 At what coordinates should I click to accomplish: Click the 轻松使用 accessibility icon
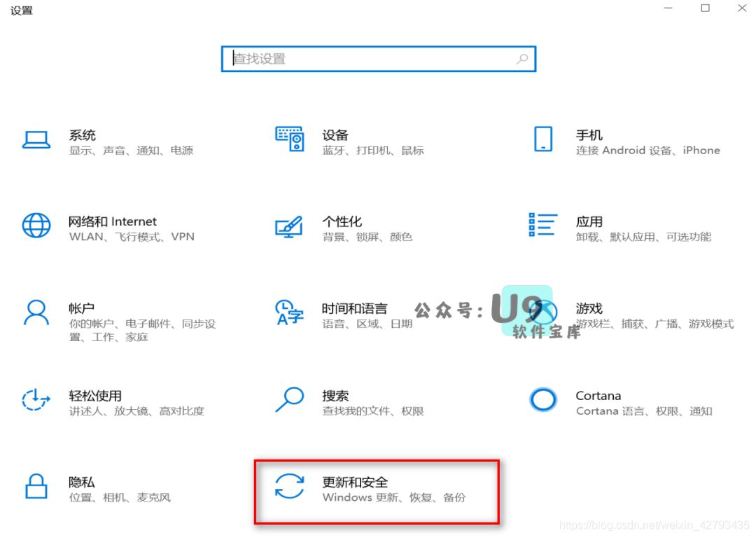pos(36,400)
